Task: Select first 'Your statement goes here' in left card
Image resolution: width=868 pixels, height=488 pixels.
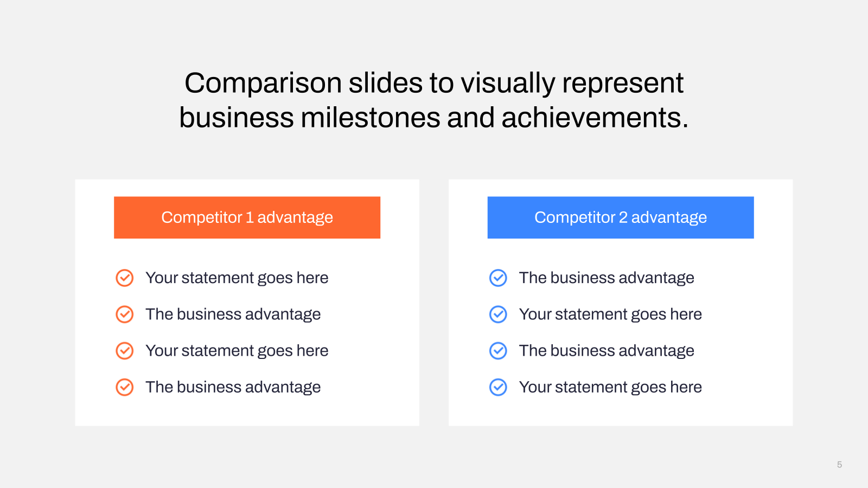Action: [237, 278]
